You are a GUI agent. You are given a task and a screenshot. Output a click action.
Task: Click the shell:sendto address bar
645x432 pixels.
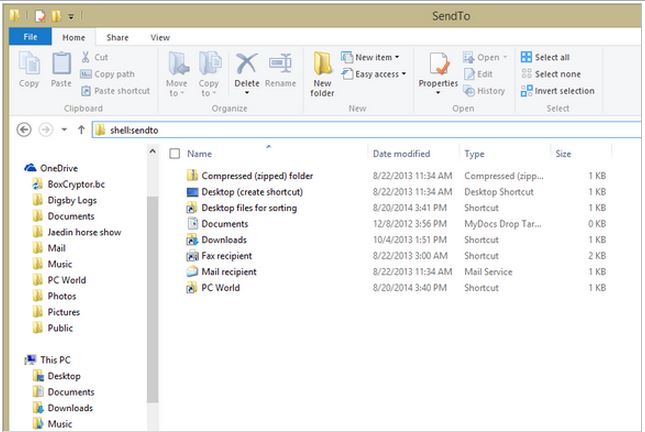[366, 130]
